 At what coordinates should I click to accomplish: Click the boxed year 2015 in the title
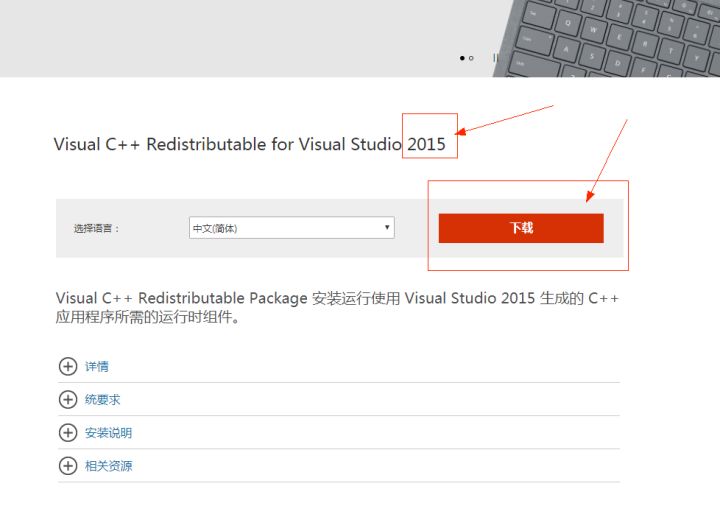click(x=427, y=144)
